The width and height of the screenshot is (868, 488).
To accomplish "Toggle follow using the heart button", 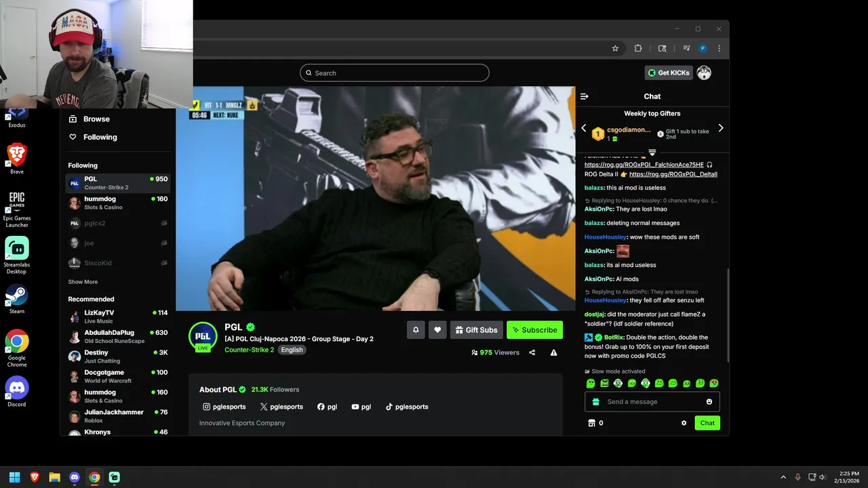I will click(x=437, y=330).
